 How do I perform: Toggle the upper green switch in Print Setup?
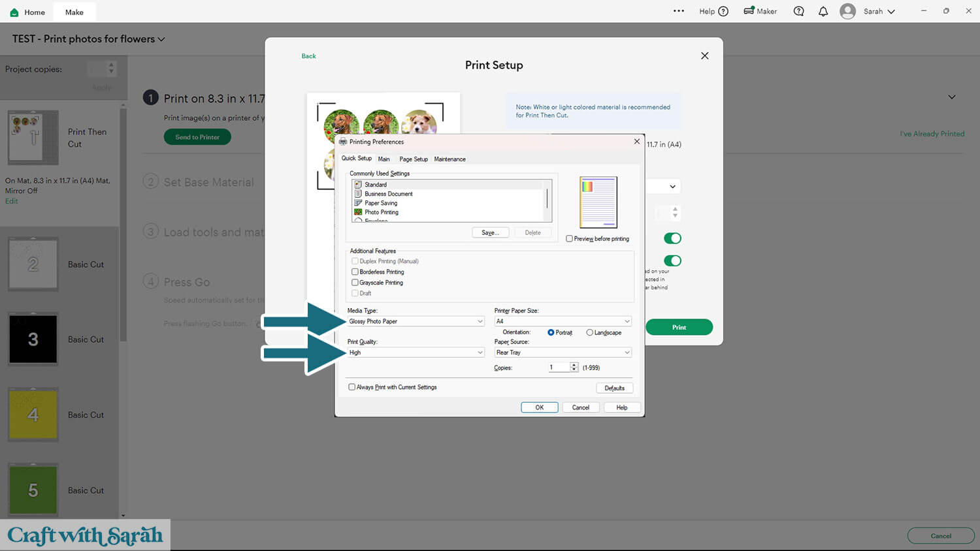[672, 238]
